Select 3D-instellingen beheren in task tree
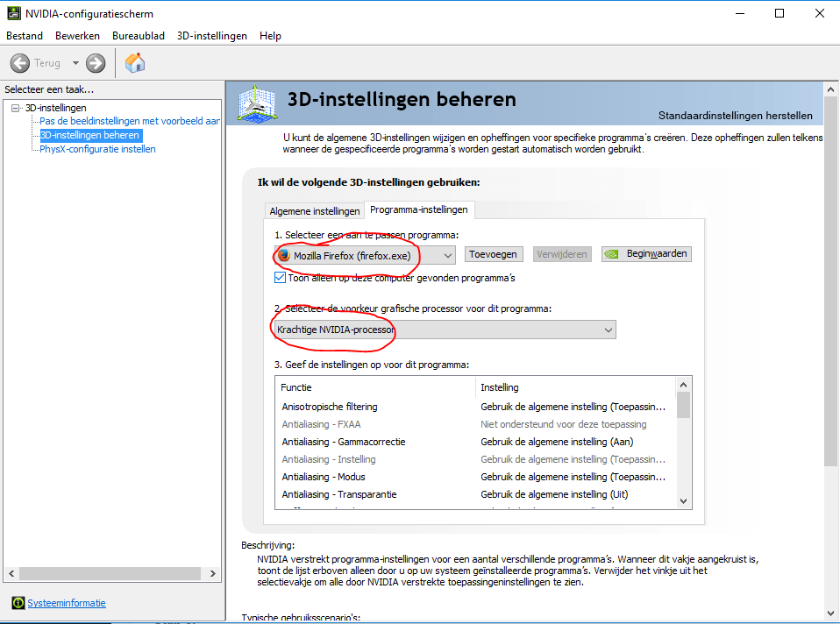Image resolution: width=840 pixels, height=624 pixels. 90,135
